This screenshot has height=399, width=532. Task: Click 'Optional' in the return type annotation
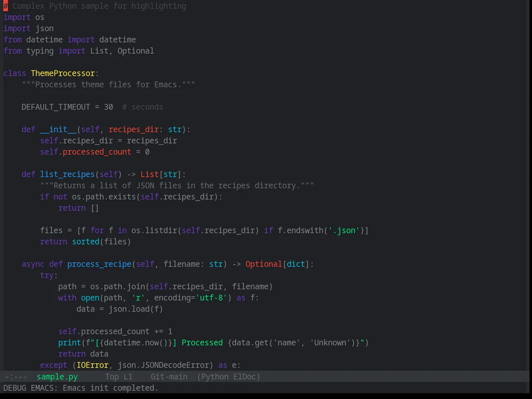click(264, 264)
